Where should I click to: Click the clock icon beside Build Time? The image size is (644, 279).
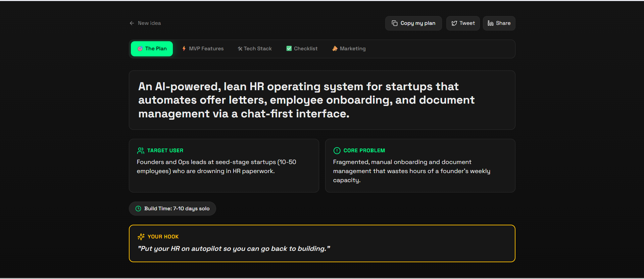coord(138,209)
